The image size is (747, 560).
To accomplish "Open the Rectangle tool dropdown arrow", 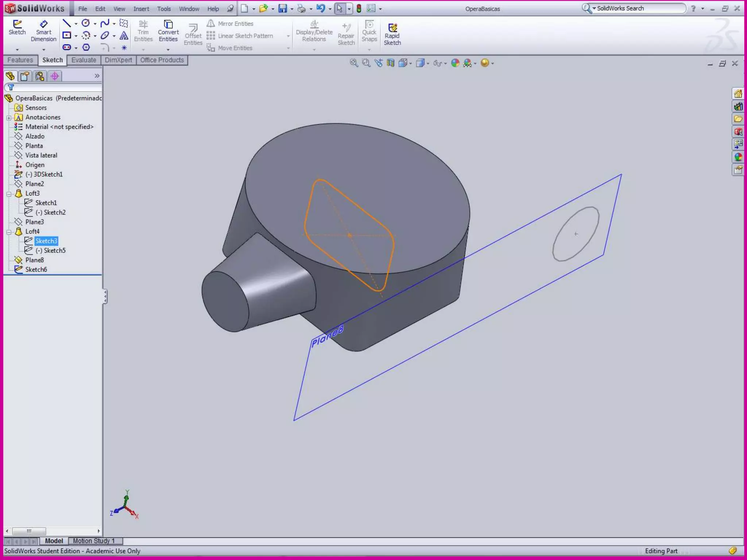I will point(76,36).
